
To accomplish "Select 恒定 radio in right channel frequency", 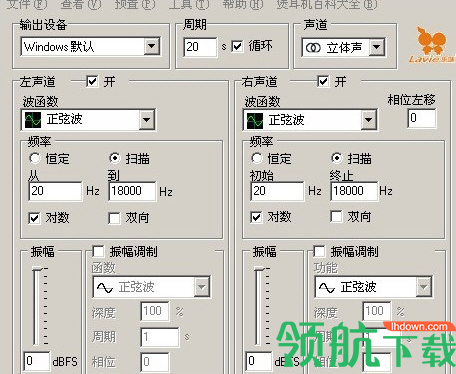I will tap(257, 158).
